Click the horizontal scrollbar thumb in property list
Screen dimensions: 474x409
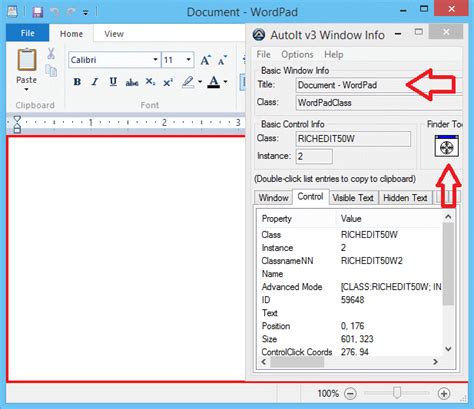pos(297,362)
